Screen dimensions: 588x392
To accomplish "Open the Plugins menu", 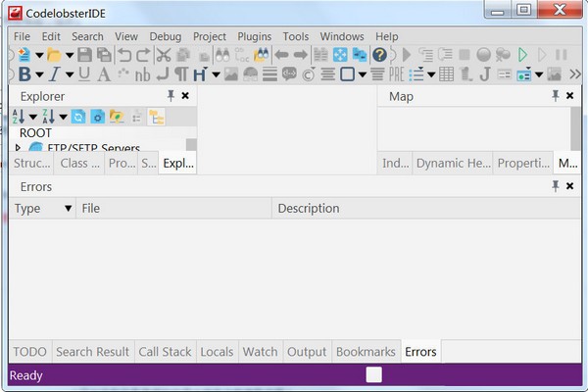I will tap(255, 36).
